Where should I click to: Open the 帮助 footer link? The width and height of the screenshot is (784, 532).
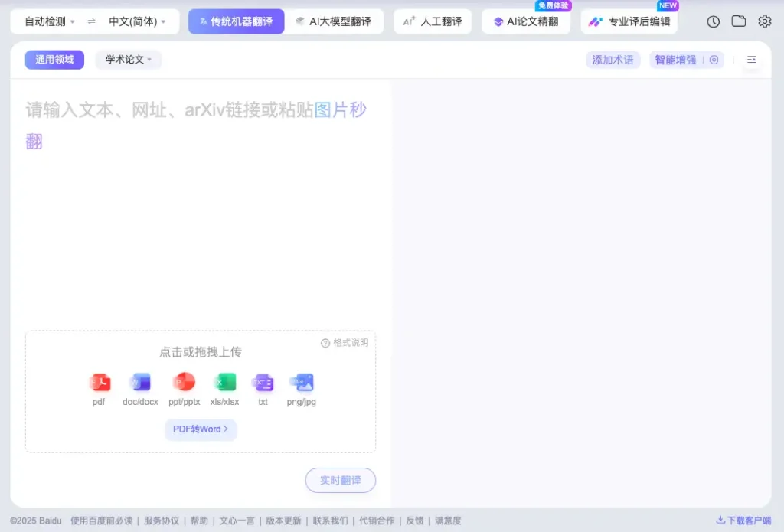199,521
